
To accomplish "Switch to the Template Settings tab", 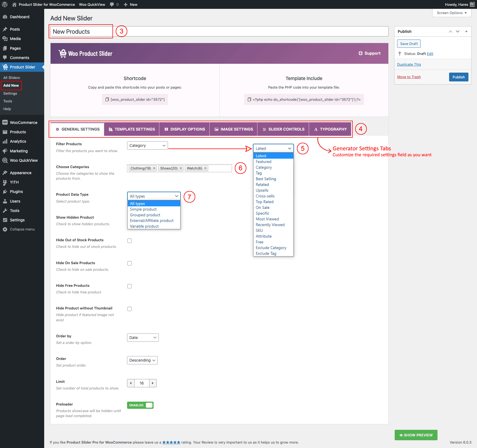I will (x=132, y=129).
